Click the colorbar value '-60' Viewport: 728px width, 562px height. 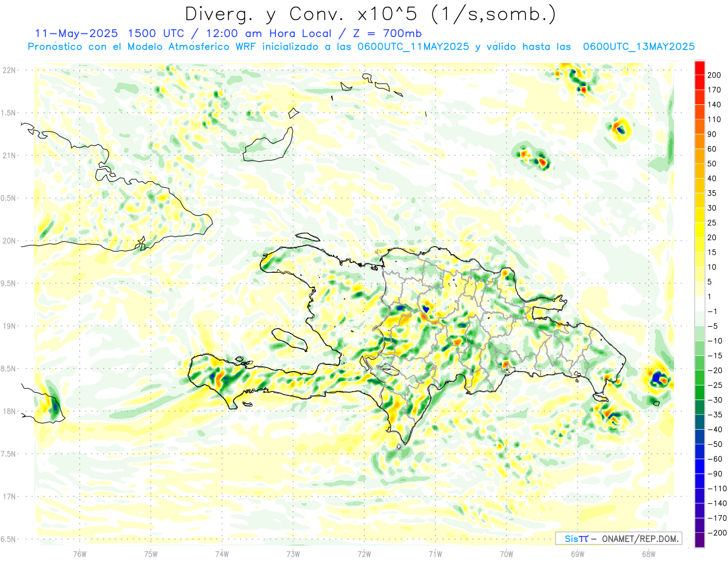pyautogui.click(x=716, y=459)
